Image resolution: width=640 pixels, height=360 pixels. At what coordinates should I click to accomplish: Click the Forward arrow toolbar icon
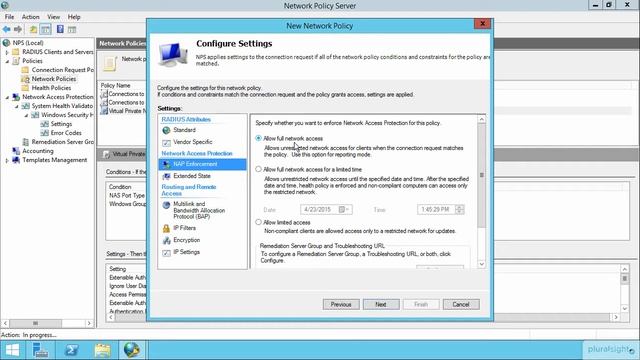point(18,29)
